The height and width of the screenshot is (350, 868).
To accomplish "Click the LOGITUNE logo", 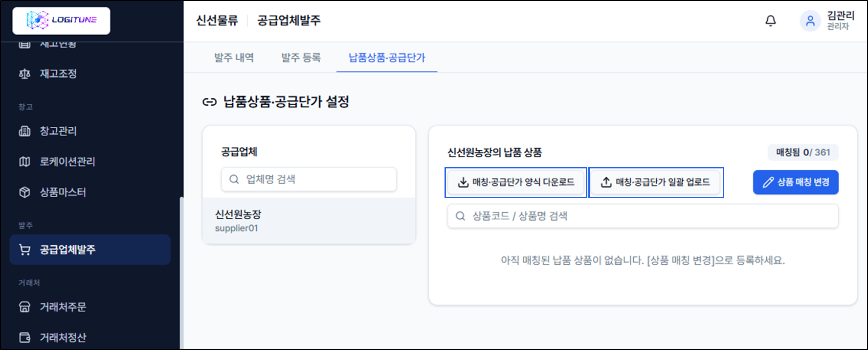I will (x=62, y=21).
